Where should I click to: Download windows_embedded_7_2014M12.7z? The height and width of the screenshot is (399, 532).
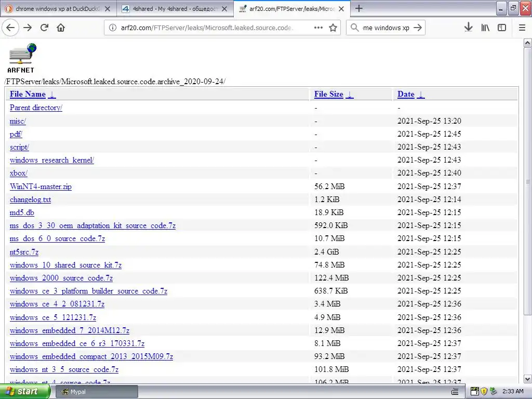click(x=70, y=330)
